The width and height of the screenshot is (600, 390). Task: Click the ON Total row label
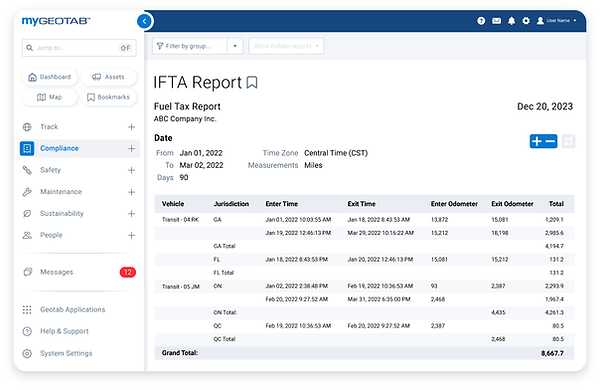pyautogui.click(x=225, y=313)
